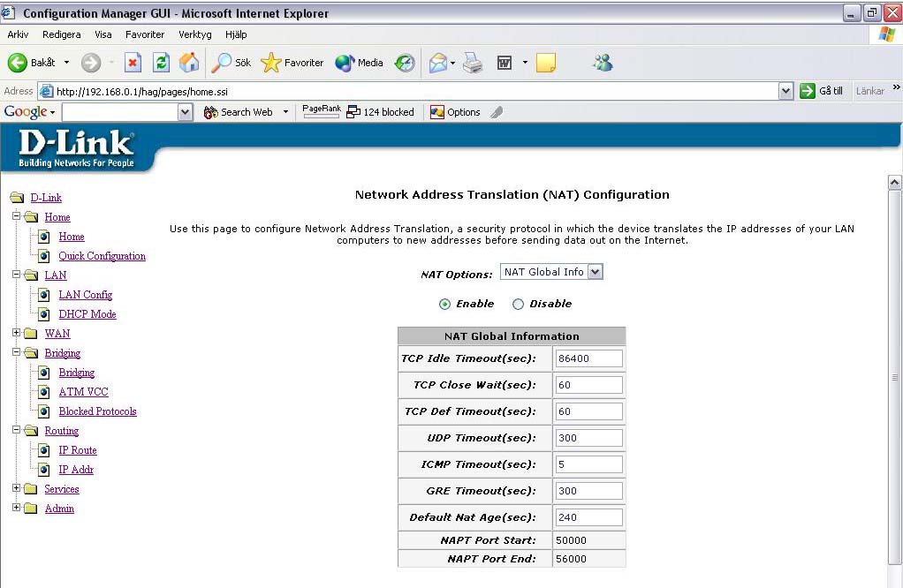
Task: Collapse the Bridging folder tree node
Action: pyautogui.click(x=16, y=352)
